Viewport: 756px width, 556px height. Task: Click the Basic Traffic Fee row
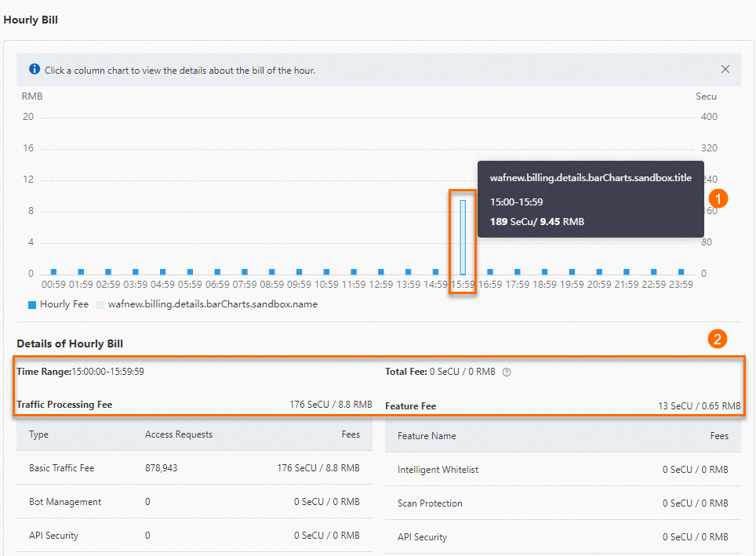[61, 468]
